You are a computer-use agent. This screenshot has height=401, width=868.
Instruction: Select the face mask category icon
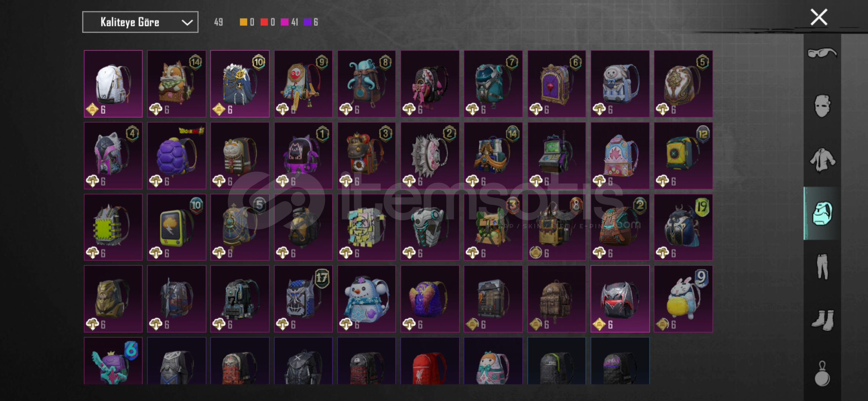[x=822, y=106]
